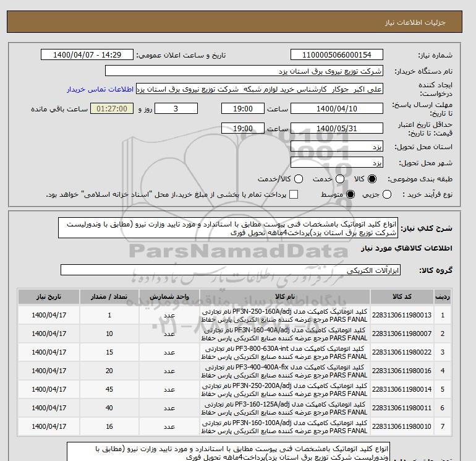Click the buyer description text box below the table
This screenshot has width=476, height=461.
coord(228,452)
